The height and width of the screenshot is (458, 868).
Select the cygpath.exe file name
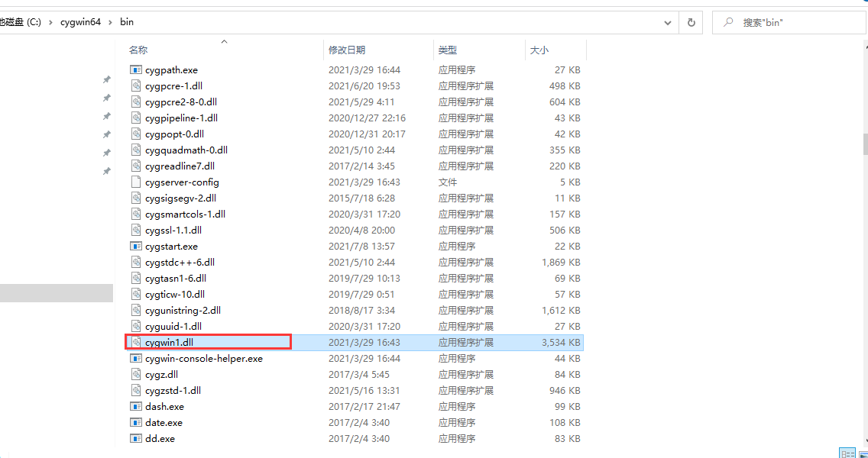tap(172, 70)
